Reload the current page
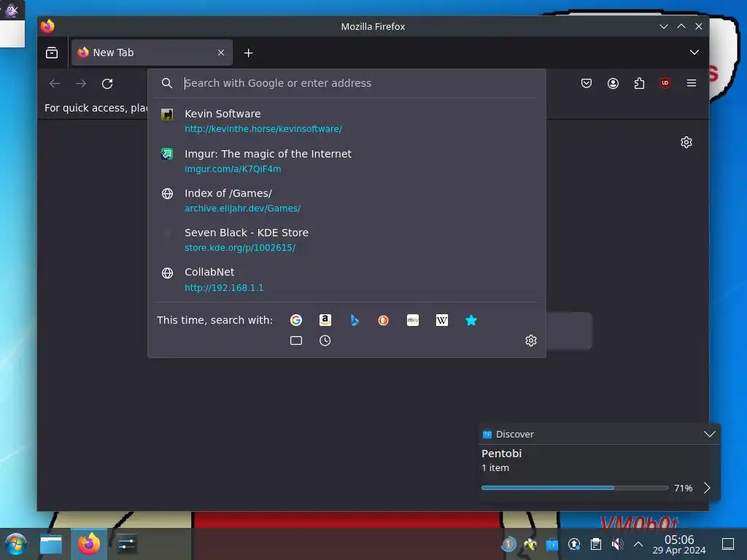The height and width of the screenshot is (560, 747). [107, 83]
